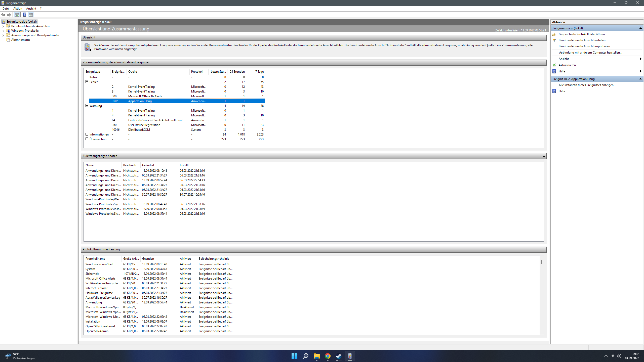Click the blue help toolbar icon
644x362 pixels.
pos(24,15)
